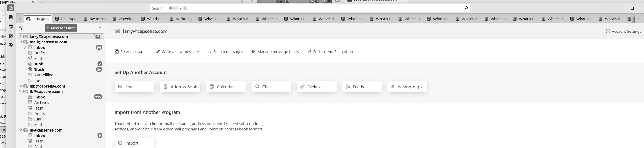This screenshot has width=644, height=148.
Task: Switch to the Calendar space in sidebar
Action: [11, 26]
